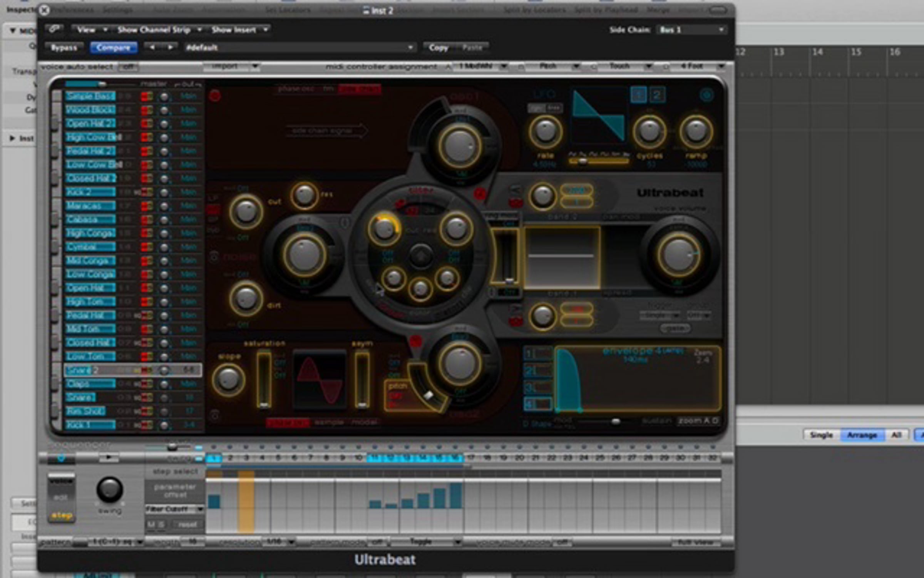Click the Compare button
Screen dimensions: 924x578
click(x=113, y=47)
